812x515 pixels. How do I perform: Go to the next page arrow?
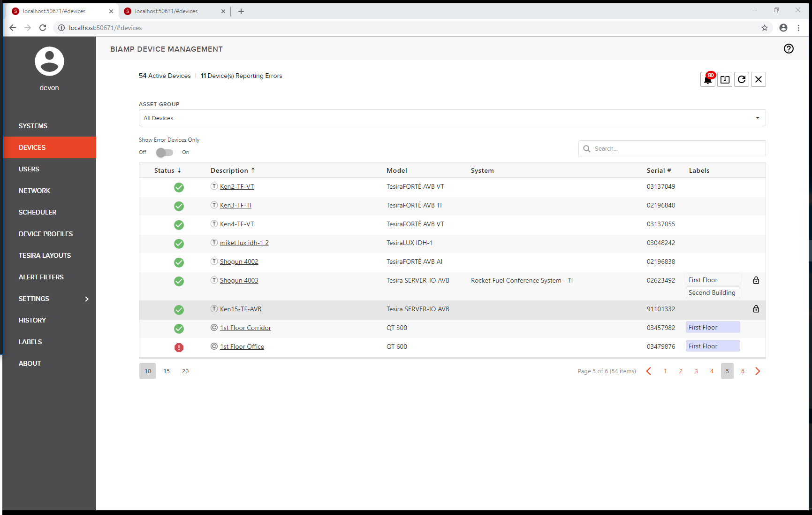tap(758, 371)
